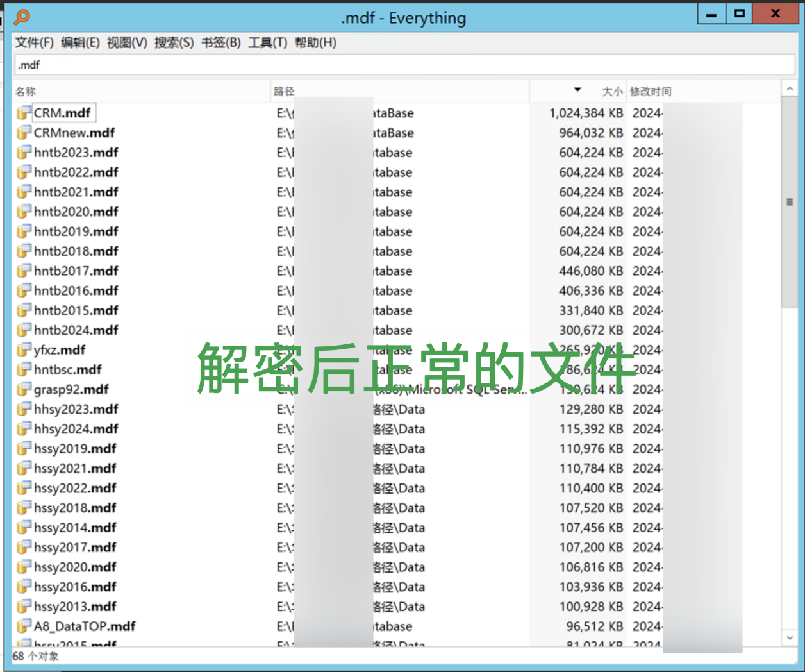805x672 pixels.
Task: Click the file icon of hntb2023.mdf
Action: point(24,153)
